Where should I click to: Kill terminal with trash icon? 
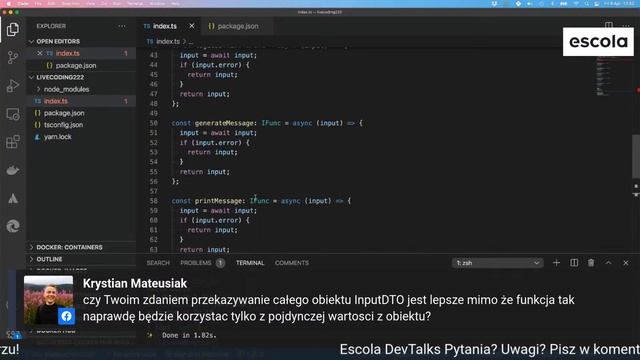click(591, 263)
